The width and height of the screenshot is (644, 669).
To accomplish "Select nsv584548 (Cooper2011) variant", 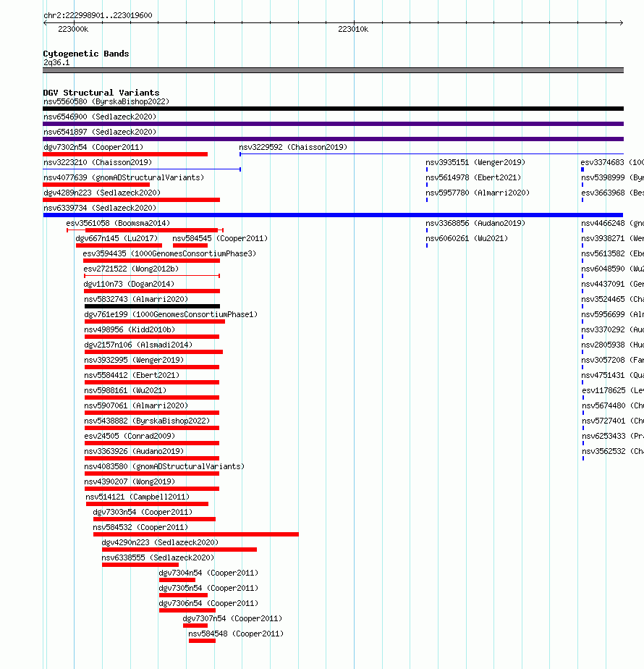I will click(236, 634).
